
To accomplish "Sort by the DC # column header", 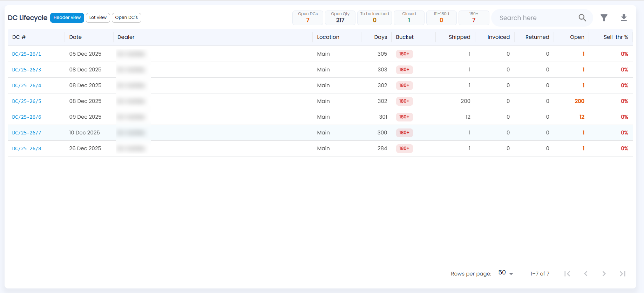I will click(19, 37).
